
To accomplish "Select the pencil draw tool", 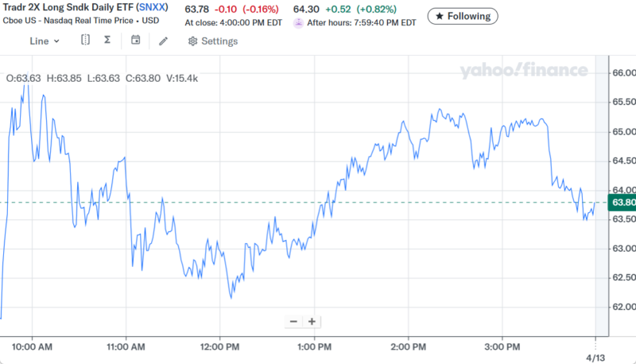I will click(x=163, y=41).
